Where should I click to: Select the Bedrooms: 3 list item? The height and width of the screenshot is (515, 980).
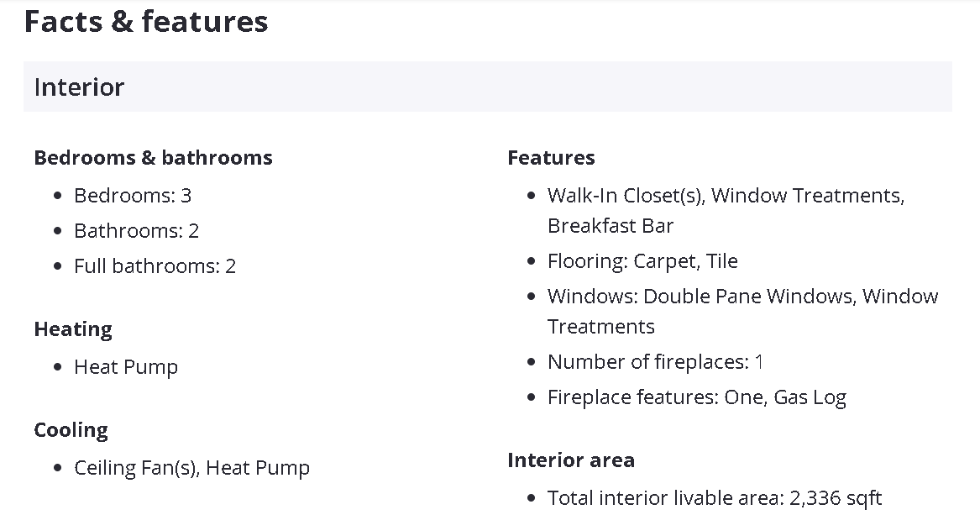click(x=133, y=196)
